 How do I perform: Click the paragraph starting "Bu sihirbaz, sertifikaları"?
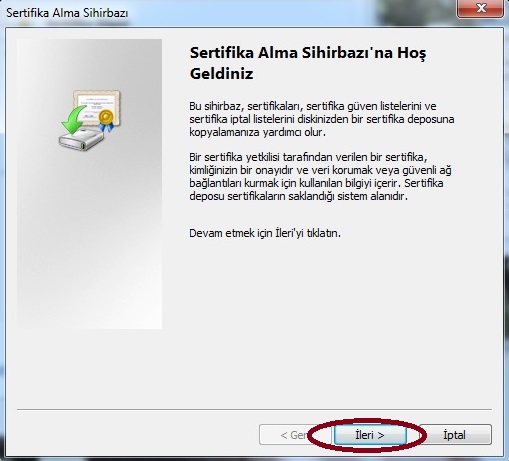[x=322, y=119]
